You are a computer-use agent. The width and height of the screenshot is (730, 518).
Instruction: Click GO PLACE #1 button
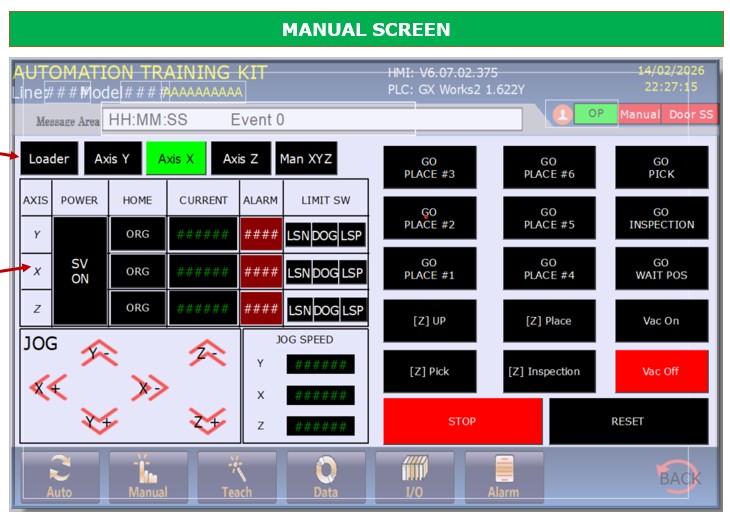click(430, 269)
